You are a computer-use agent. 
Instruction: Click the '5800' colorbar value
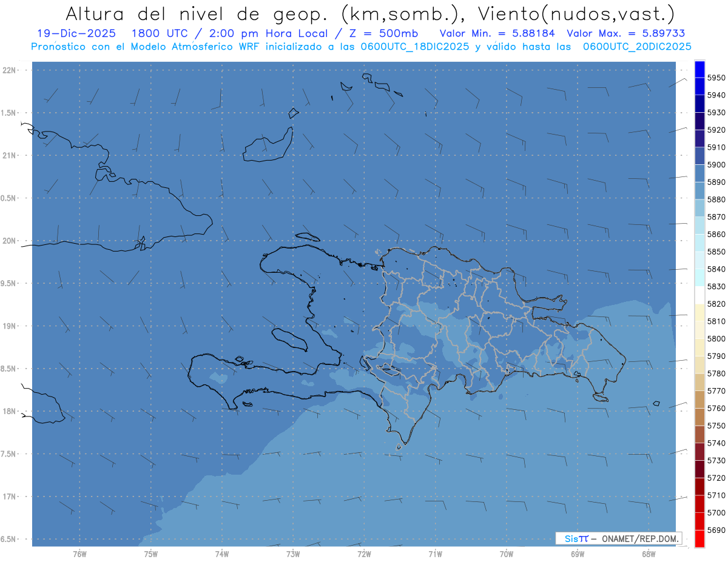click(x=716, y=338)
